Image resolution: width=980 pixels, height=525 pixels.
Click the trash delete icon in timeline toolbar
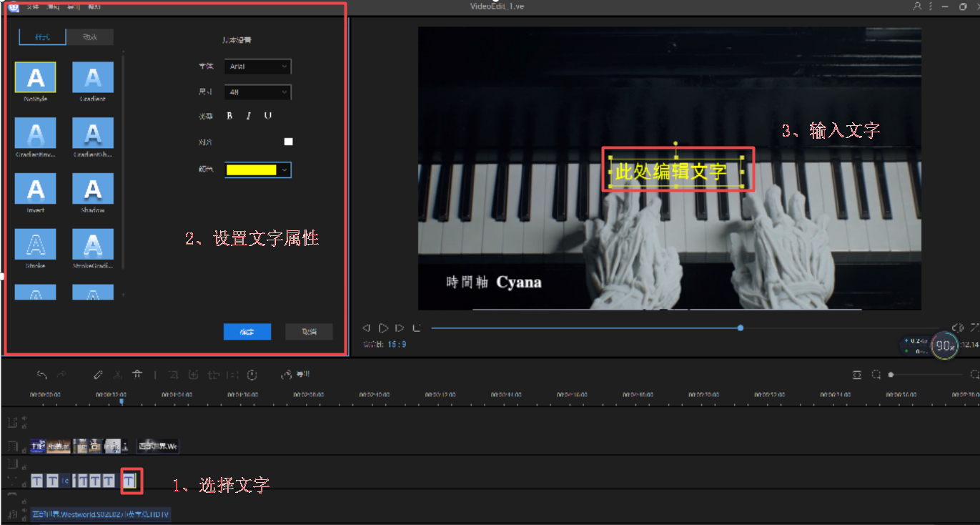coord(137,375)
